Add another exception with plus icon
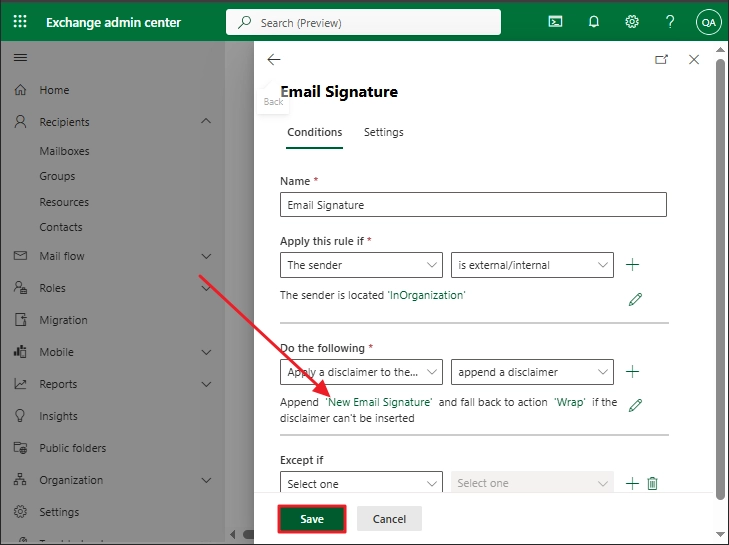729x545 pixels. tap(632, 483)
